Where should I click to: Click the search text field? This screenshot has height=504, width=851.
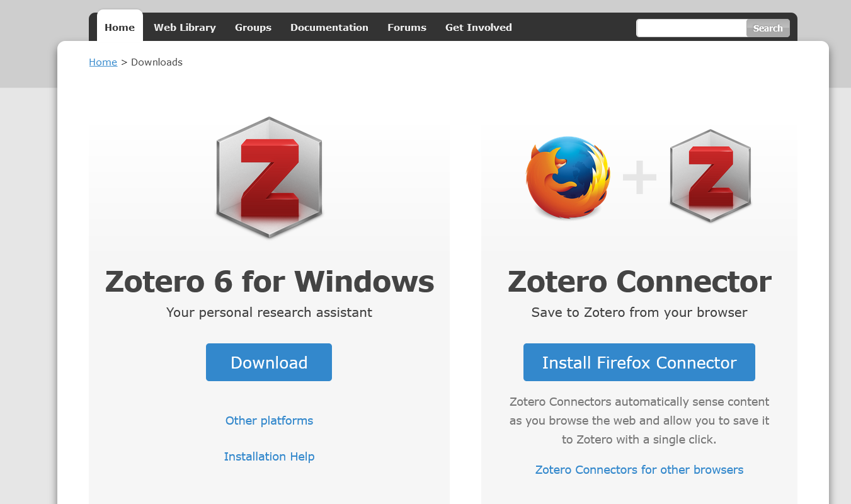(x=692, y=28)
